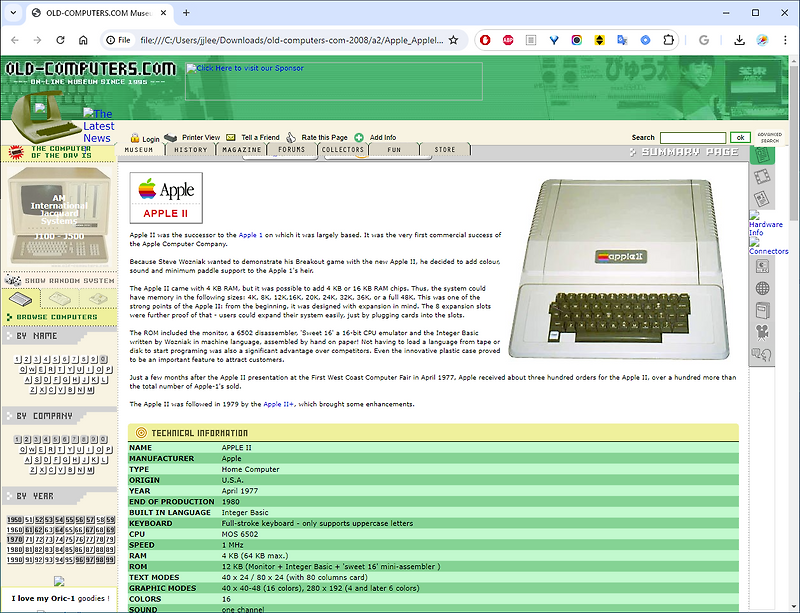
Task: Expand the BY COMPANY section
Action: [x=44, y=415]
